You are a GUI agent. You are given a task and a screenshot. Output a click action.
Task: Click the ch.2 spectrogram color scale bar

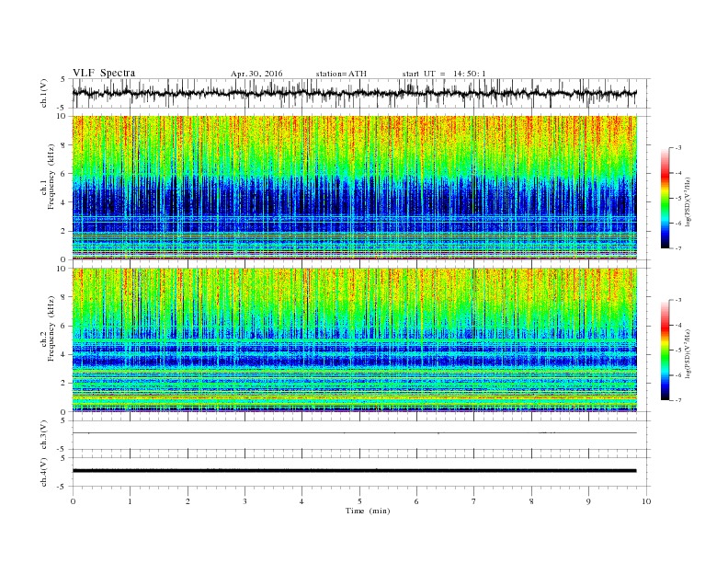(x=665, y=350)
